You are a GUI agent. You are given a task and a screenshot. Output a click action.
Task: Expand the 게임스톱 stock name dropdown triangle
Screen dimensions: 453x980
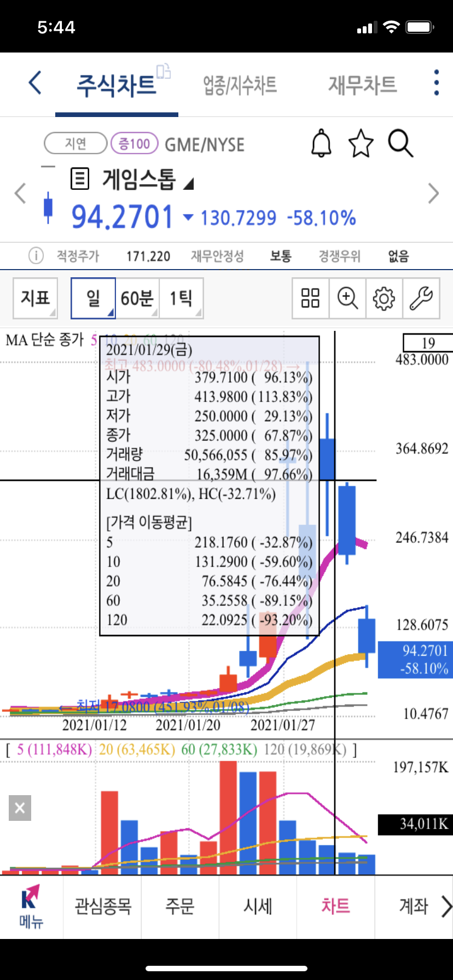coord(188,184)
